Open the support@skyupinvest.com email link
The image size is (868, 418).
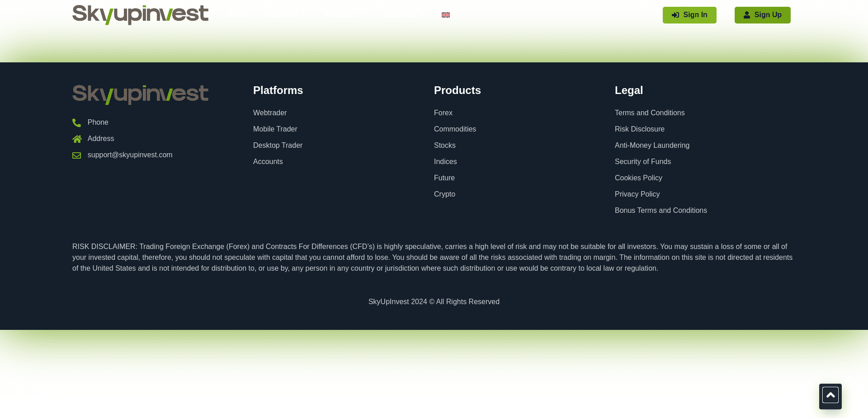(x=130, y=155)
